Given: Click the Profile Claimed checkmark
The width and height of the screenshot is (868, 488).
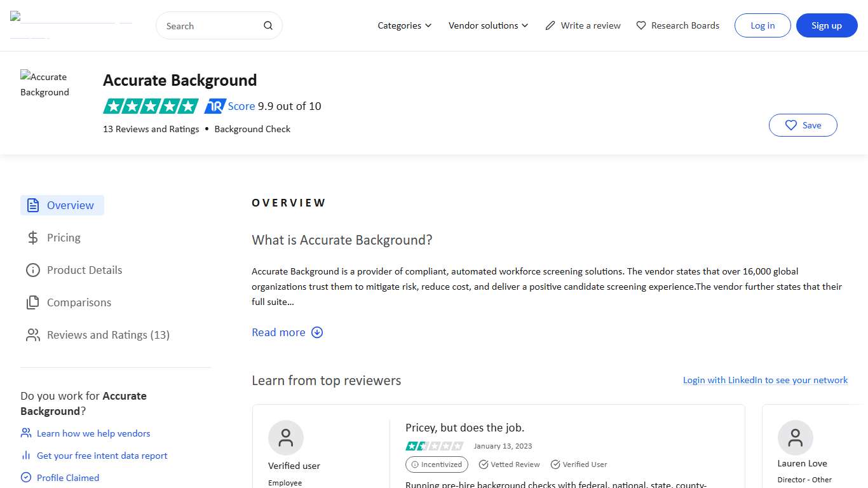Looking at the screenshot, I should pos(25,477).
